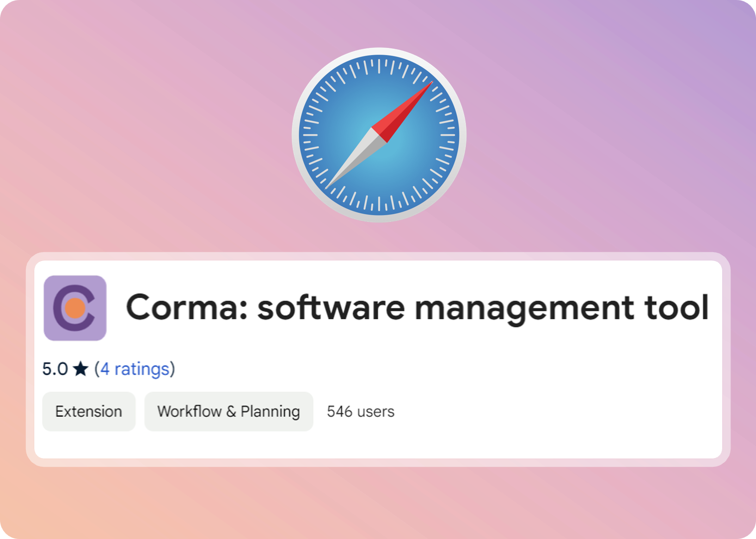Open the 4 ratings link
Screen dimensions: 756x539
click(x=135, y=369)
